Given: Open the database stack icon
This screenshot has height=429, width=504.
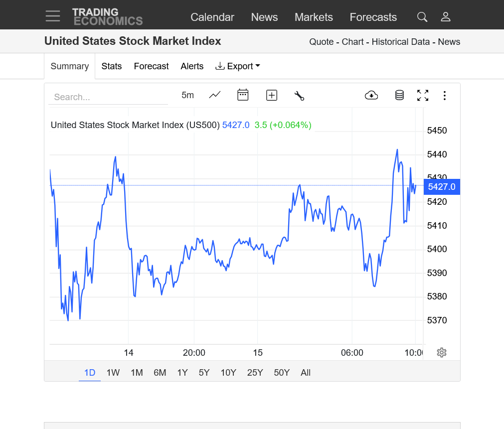Looking at the screenshot, I should tap(399, 95).
